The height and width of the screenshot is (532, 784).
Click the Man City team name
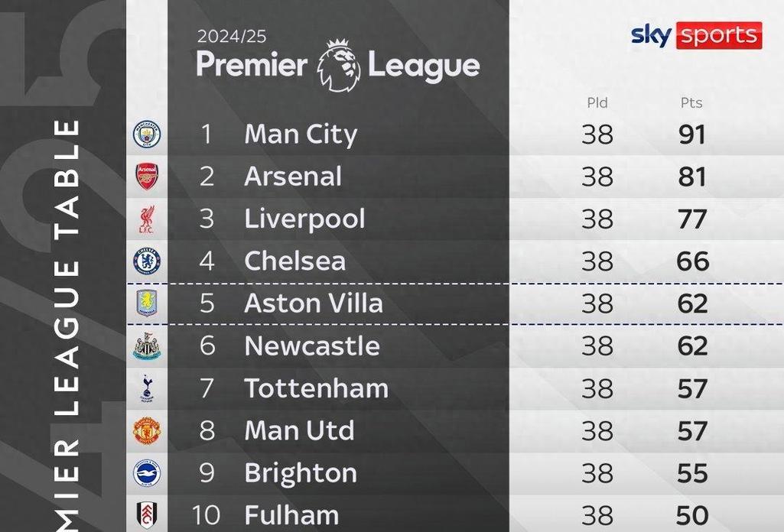coord(301,135)
